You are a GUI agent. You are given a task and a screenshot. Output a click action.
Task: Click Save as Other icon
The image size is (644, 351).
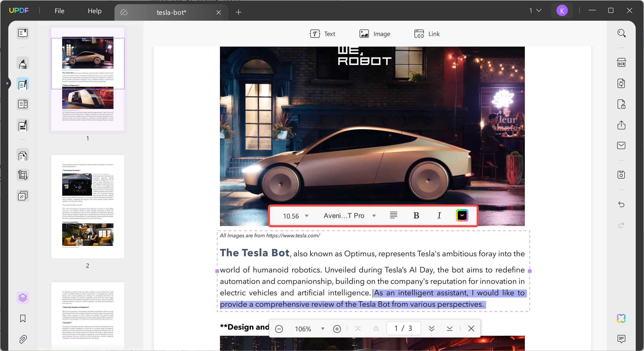tap(621, 175)
